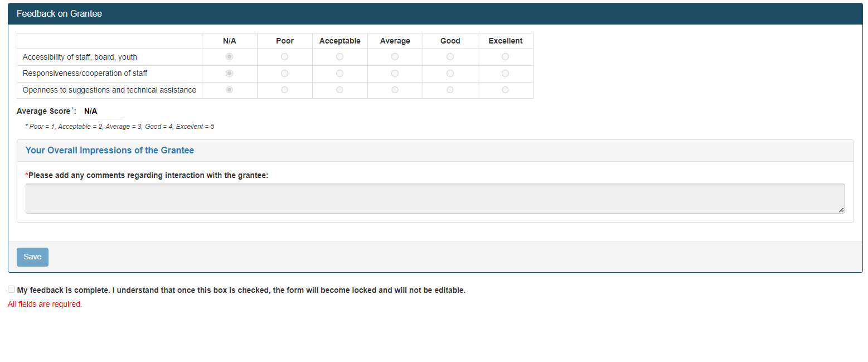Rate Openness to suggestions as Average
Viewport: 868px width, 362px height.
point(395,90)
